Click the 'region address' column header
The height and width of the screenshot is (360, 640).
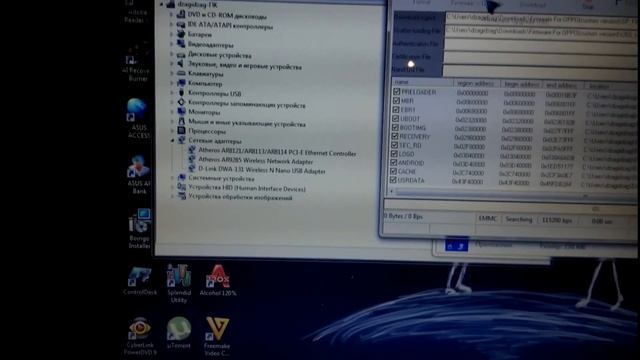coord(476,83)
